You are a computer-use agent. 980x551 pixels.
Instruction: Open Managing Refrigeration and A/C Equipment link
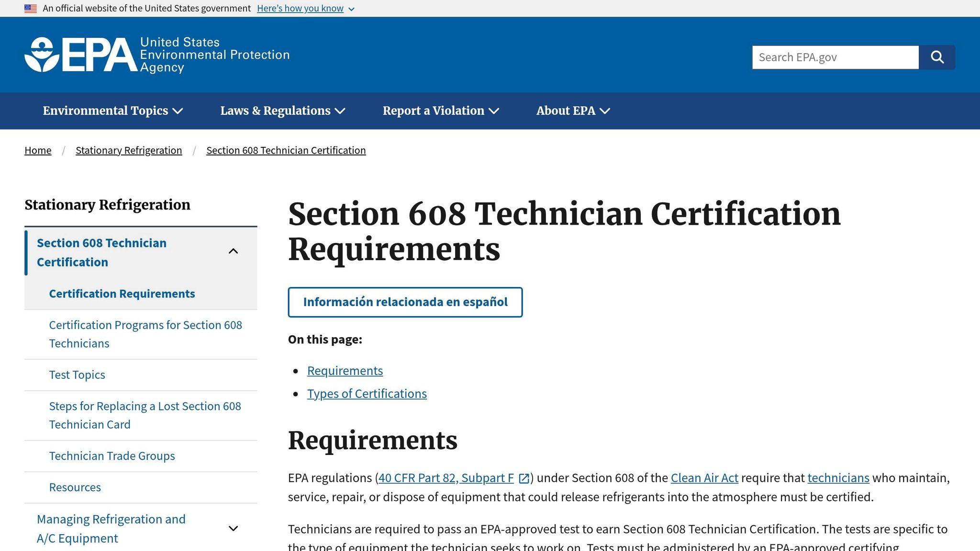coord(111,529)
